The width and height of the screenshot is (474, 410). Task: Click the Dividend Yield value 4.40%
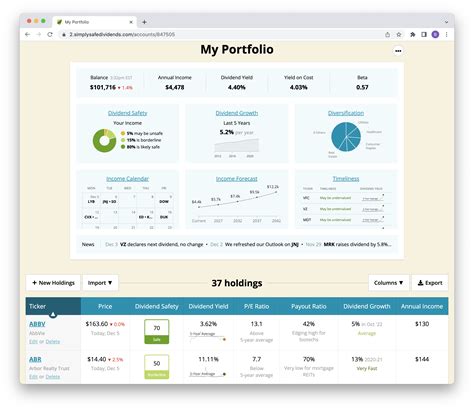[237, 87]
